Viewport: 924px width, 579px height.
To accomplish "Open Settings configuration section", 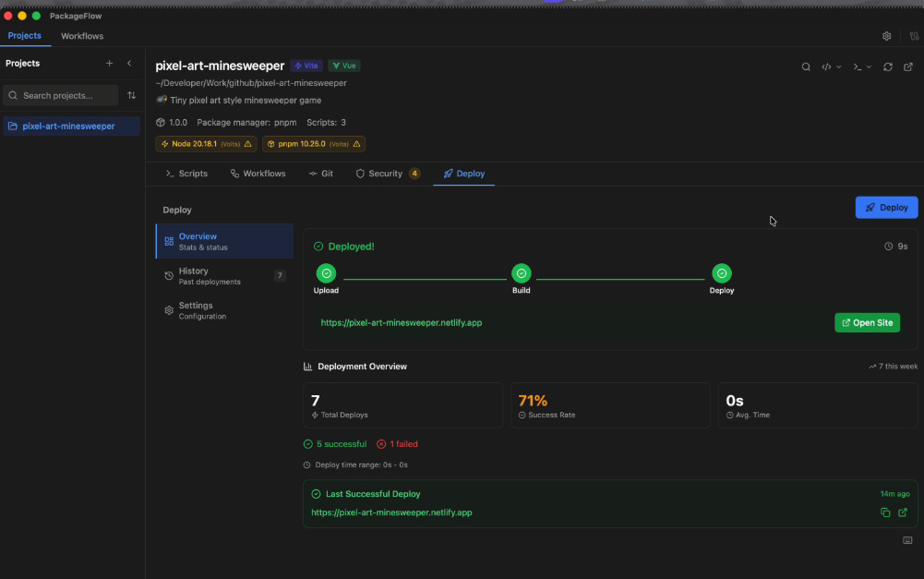I will coord(224,310).
